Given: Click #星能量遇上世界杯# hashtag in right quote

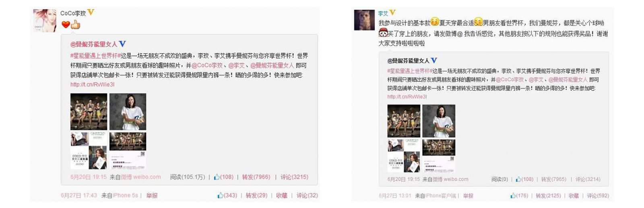Looking at the screenshot, I should tap(409, 70).
